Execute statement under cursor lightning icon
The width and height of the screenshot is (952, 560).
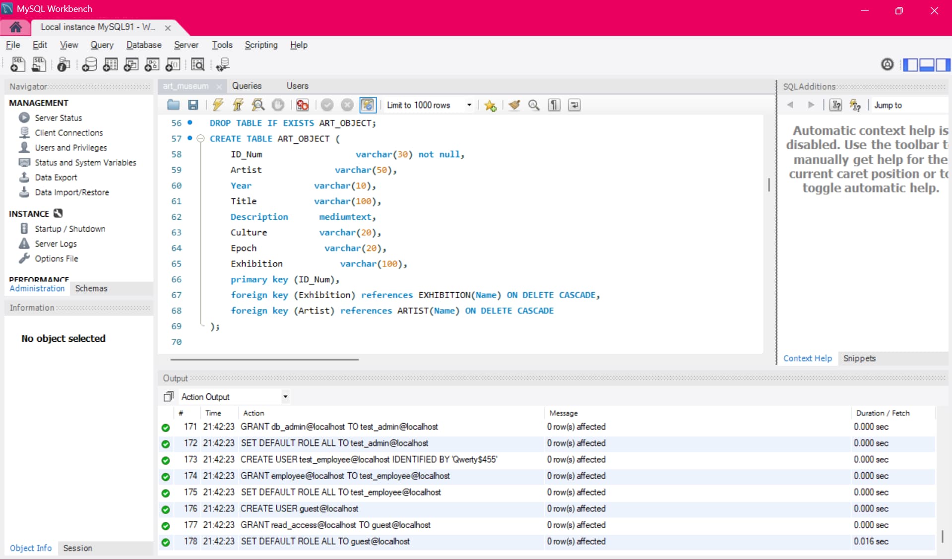238,105
